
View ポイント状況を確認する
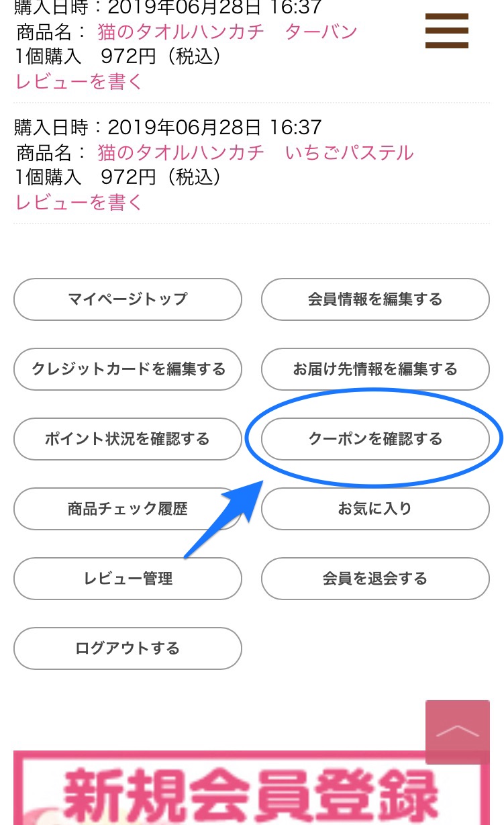(x=128, y=439)
